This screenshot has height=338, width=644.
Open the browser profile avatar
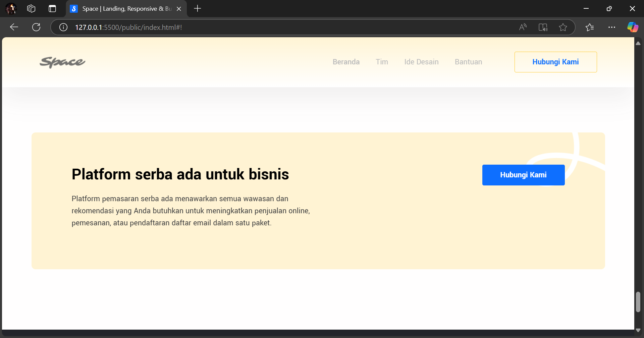click(11, 9)
